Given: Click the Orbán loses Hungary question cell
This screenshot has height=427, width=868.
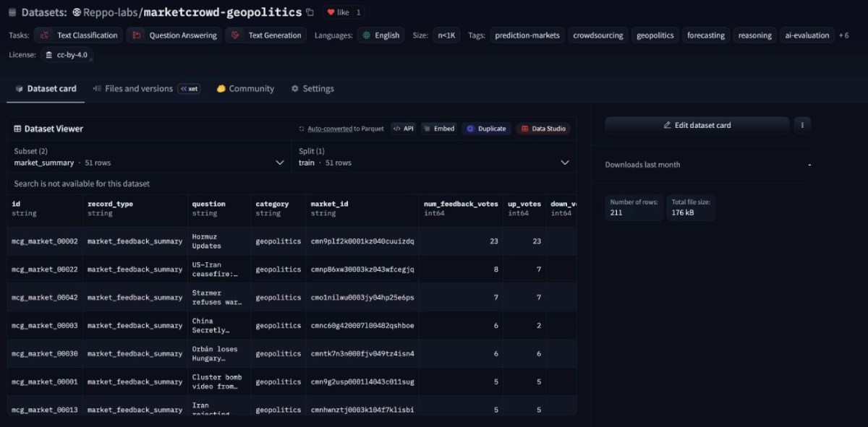Looking at the screenshot, I should (219, 354).
